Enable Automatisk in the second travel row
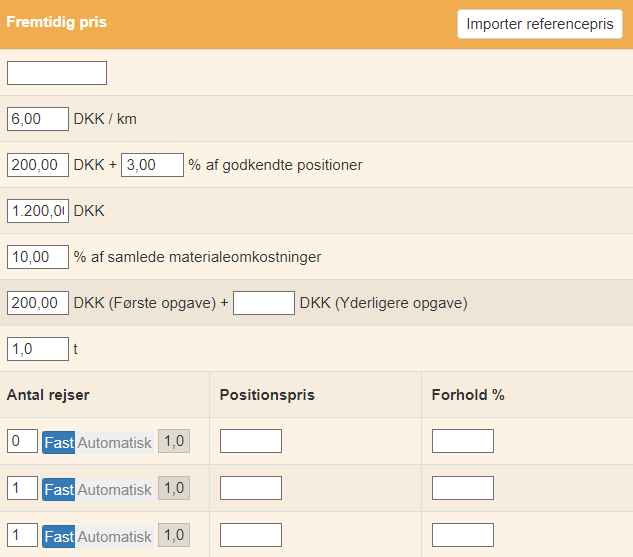 (114, 489)
